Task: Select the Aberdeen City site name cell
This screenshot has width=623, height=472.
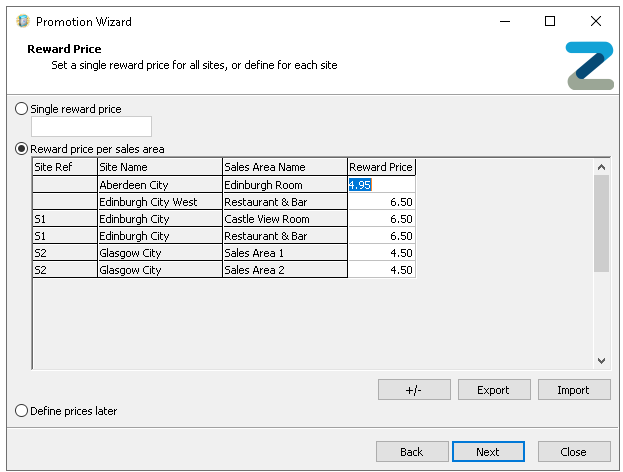Action: point(160,185)
